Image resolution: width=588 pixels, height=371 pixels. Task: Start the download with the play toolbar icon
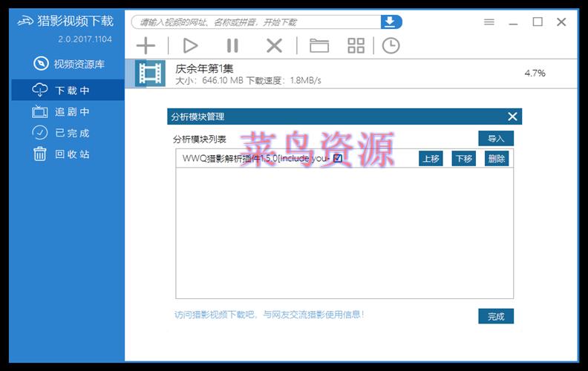point(190,46)
